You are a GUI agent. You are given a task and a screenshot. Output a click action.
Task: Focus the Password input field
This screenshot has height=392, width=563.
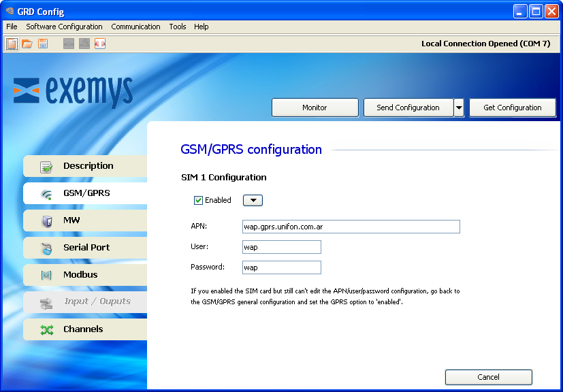(x=281, y=267)
